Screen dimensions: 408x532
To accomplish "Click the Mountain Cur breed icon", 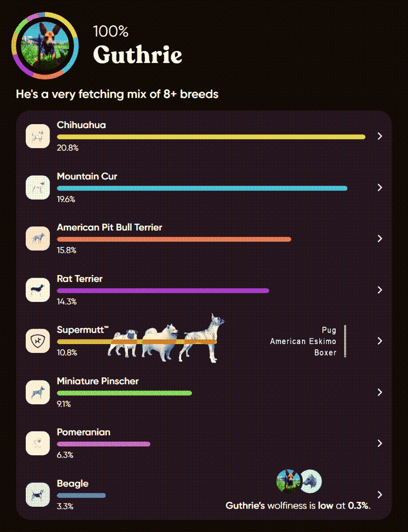I will [x=37, y=187].
